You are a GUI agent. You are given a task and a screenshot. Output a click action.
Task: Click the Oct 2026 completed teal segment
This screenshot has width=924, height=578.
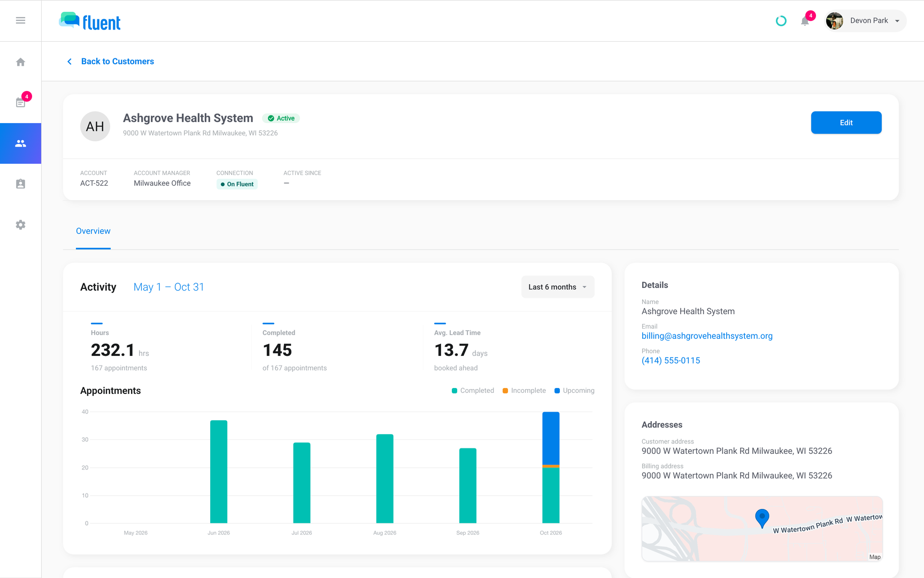(551, 495)
